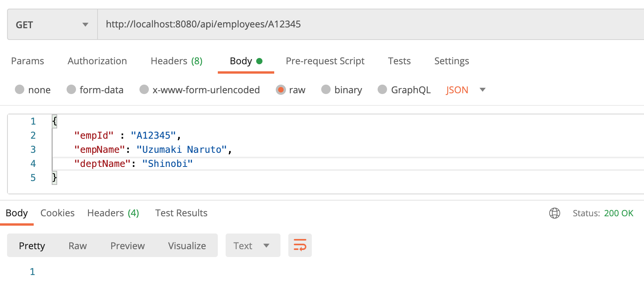Choose x-www-form-urlencoded body type
The image size is (644, 286).
point(144,90)
